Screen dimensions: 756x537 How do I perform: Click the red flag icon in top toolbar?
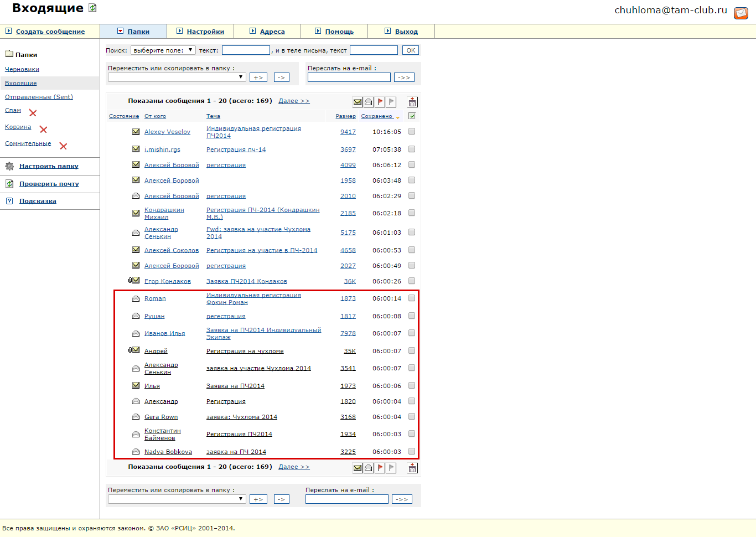(x=380, y=102)
